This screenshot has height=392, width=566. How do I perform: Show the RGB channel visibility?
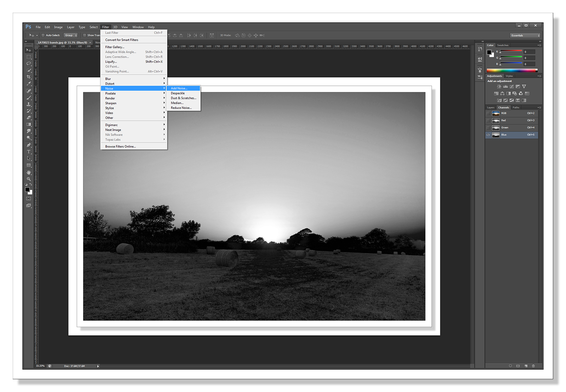pos(488,113)
